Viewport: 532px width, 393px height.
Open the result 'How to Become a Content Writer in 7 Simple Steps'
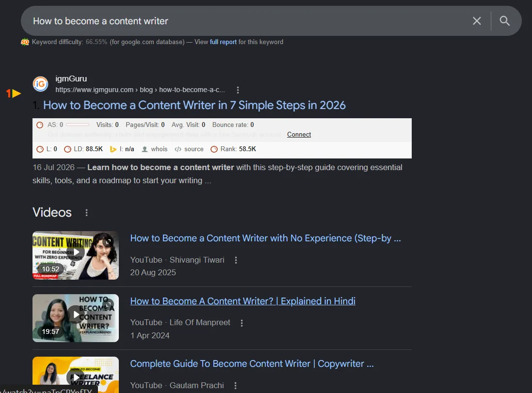194,105
